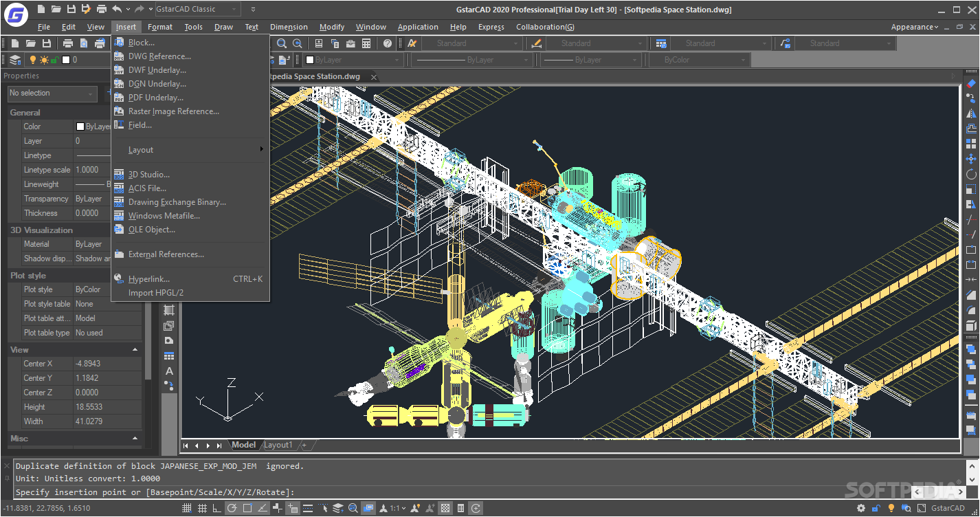Click the Color ByLayer swatch in Properties
Image resolution: width=980 pixels, height=517 pixels.
click(80, 126)
